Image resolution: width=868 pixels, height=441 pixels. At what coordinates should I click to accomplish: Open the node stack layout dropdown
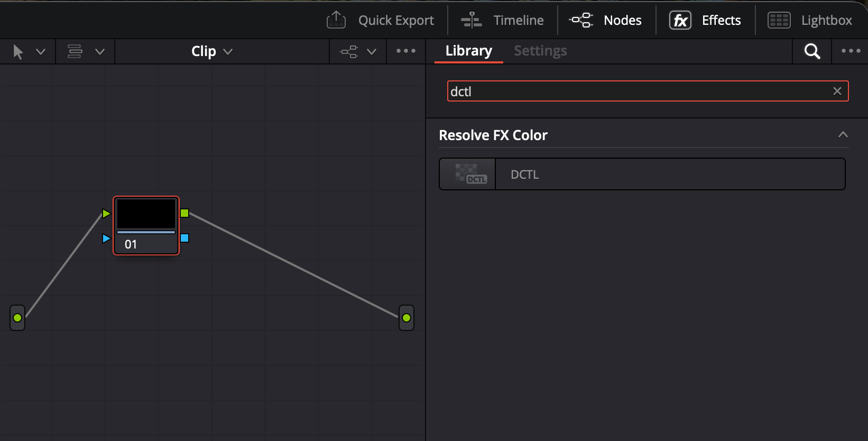(x=99, y=51)
